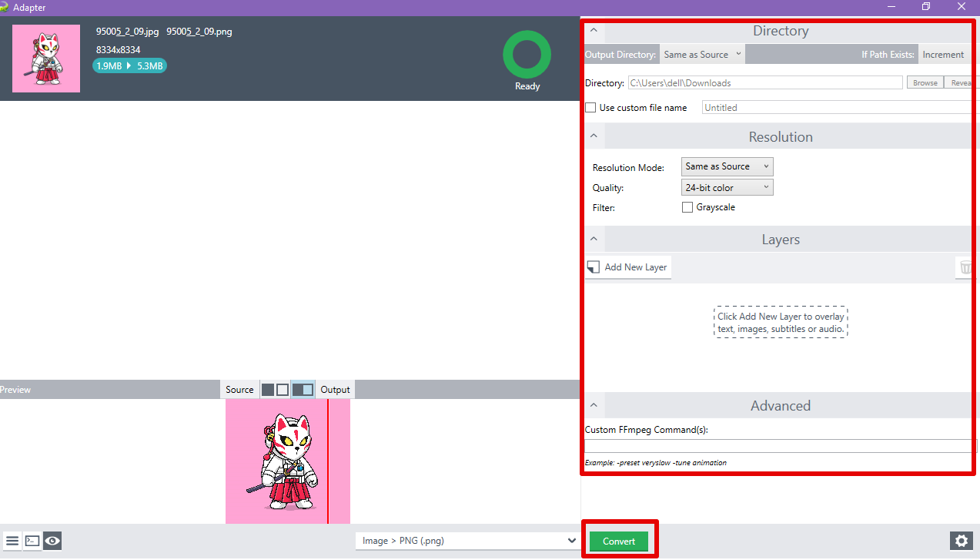Open the Quality 24-bit color dropdown
This screenshot has width=980, height=560.
[727, 188]
